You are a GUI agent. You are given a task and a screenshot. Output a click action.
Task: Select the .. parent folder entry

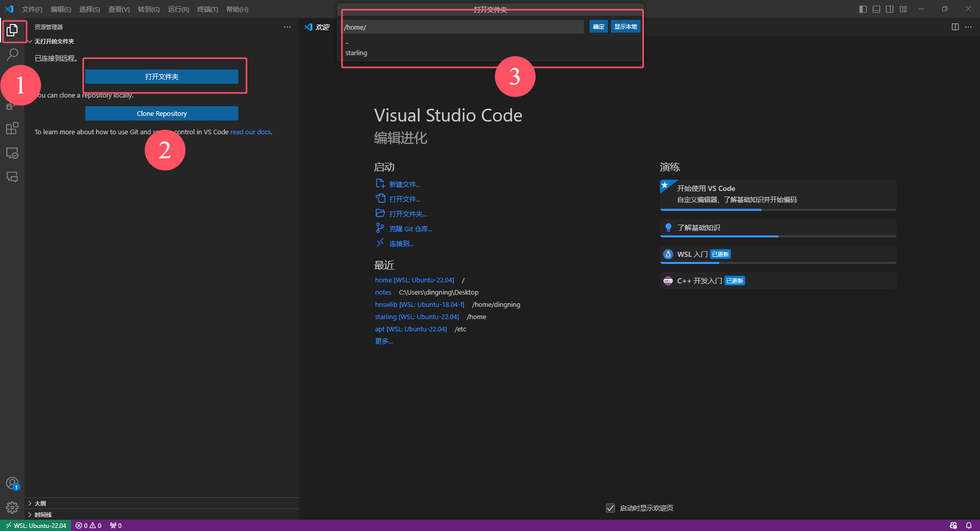point(491,42)
